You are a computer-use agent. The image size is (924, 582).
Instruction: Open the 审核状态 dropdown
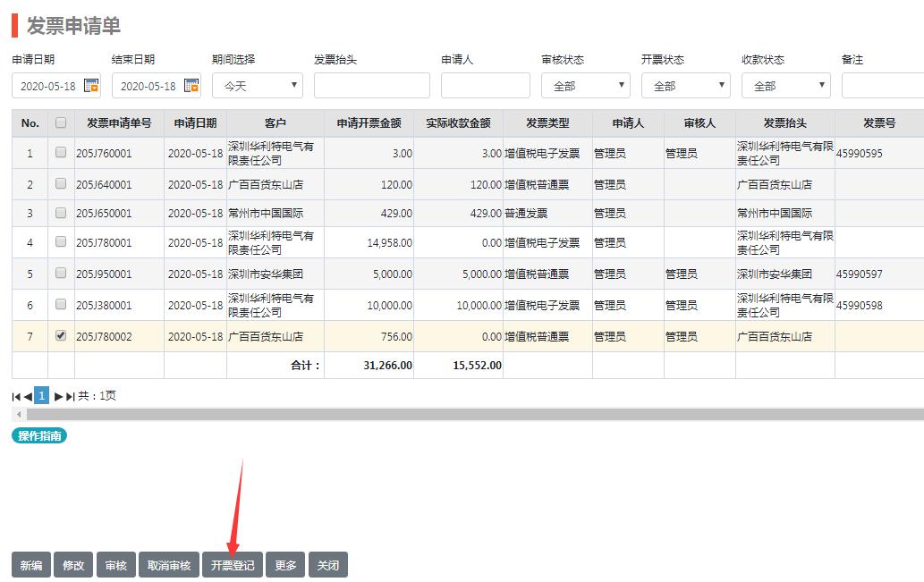pyautogui.click(x=586, y=86)
